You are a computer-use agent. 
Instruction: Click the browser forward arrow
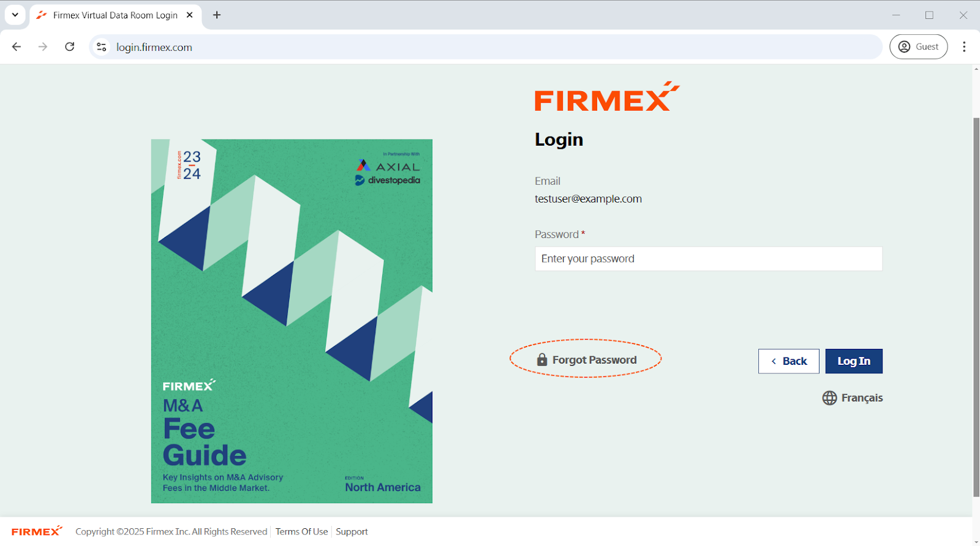coord(43,47)
